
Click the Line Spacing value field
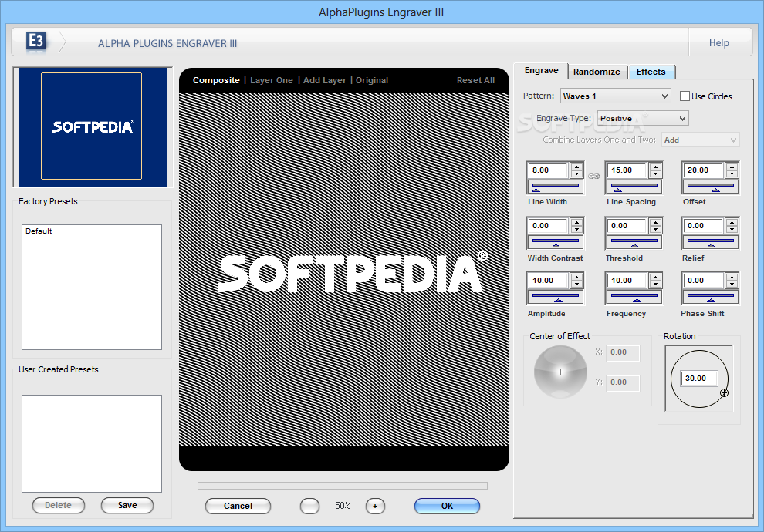[x=627, y=170]
